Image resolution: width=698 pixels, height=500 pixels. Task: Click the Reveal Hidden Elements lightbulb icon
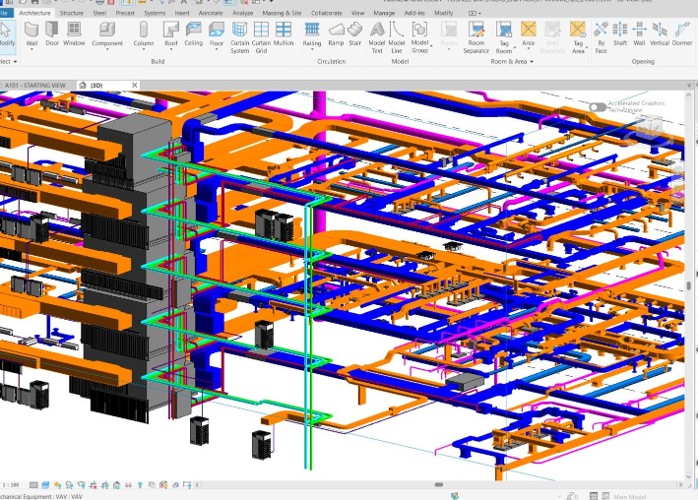(x=140, y=485)
